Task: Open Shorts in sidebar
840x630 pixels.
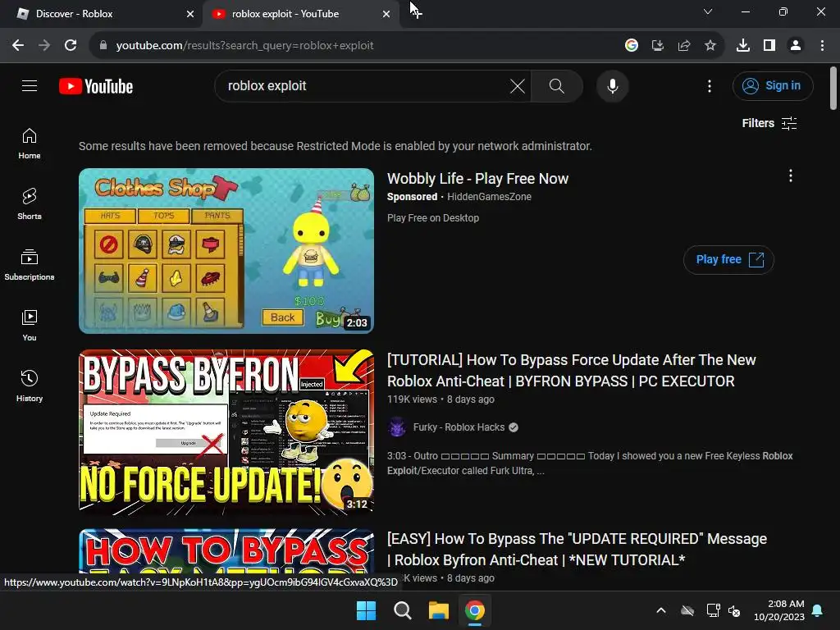Action: [x=30, y=204]
